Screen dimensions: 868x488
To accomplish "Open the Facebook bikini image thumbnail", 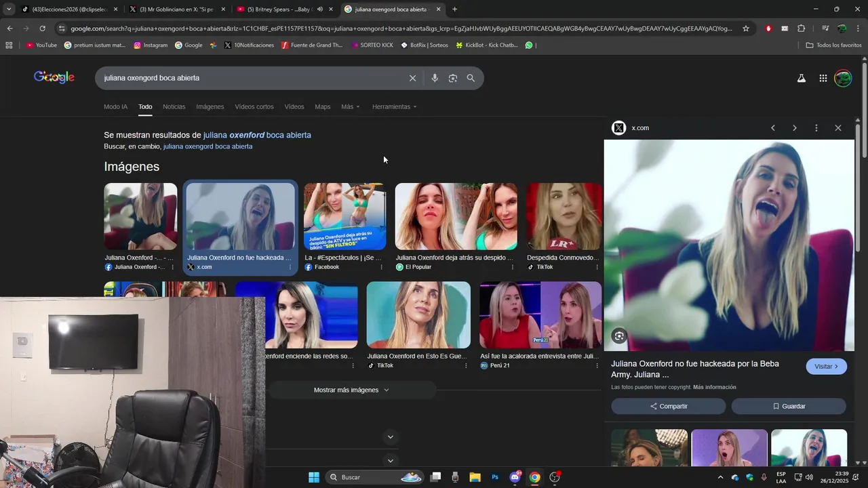I will click(x=345, y=216).
